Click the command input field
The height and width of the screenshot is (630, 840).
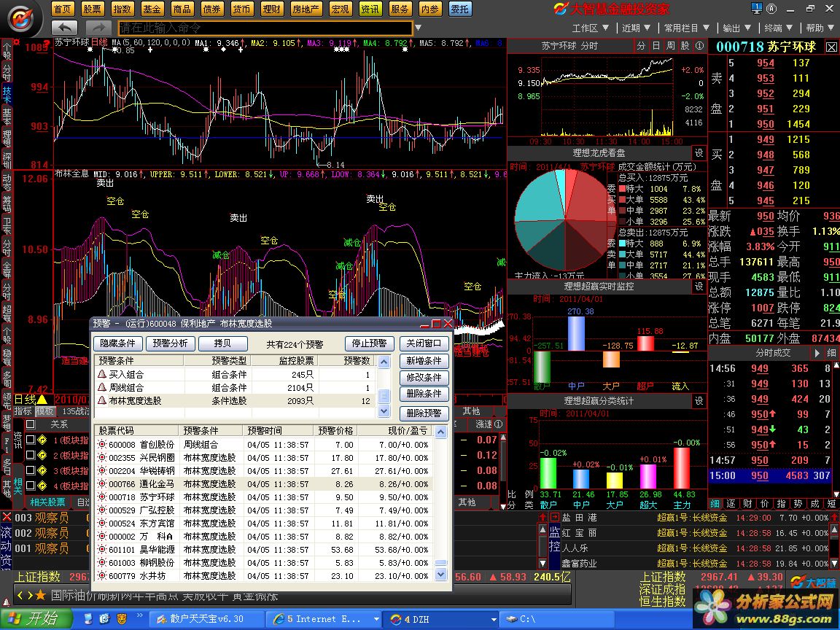(x=265, y=28)
